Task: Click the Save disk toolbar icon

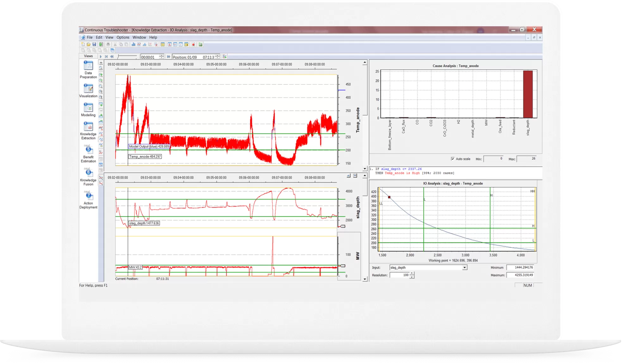Action: coord(94,44)
